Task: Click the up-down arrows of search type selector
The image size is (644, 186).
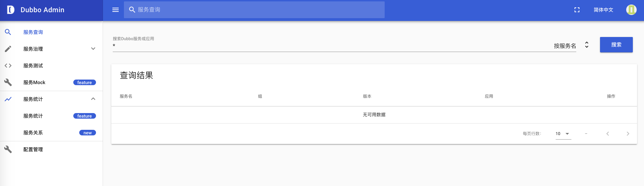Action: tap(587, 45)
